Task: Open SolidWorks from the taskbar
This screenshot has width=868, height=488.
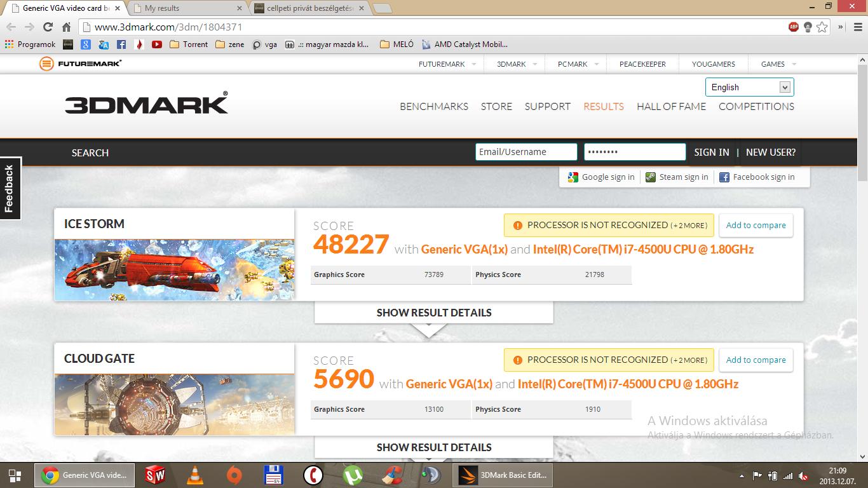Action: click(x=154, y=475)
